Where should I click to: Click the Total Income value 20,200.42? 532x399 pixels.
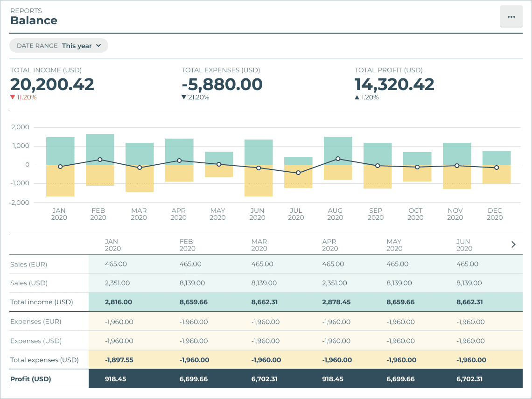coord(52,84)
